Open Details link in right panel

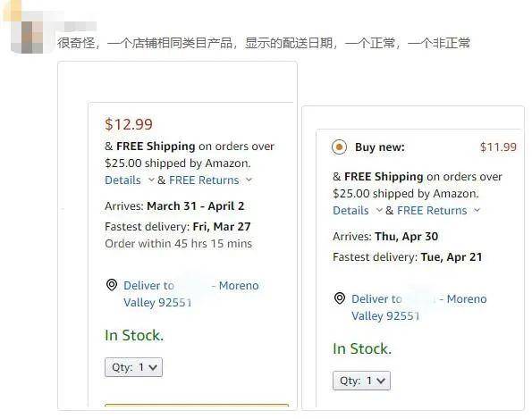tap(350, 211)
